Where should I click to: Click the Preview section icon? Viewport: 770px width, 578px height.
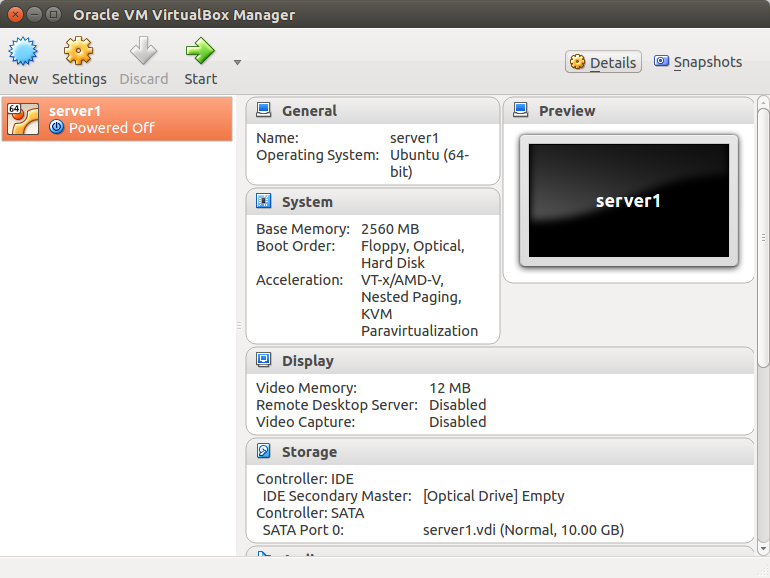click(520, 110)
